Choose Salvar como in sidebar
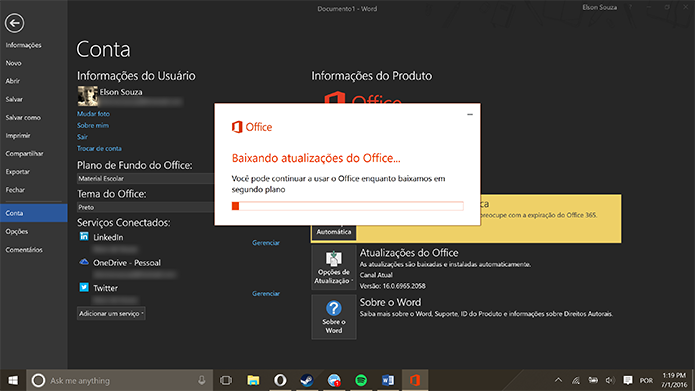This screenshot has width=695, height=391. 23,117
